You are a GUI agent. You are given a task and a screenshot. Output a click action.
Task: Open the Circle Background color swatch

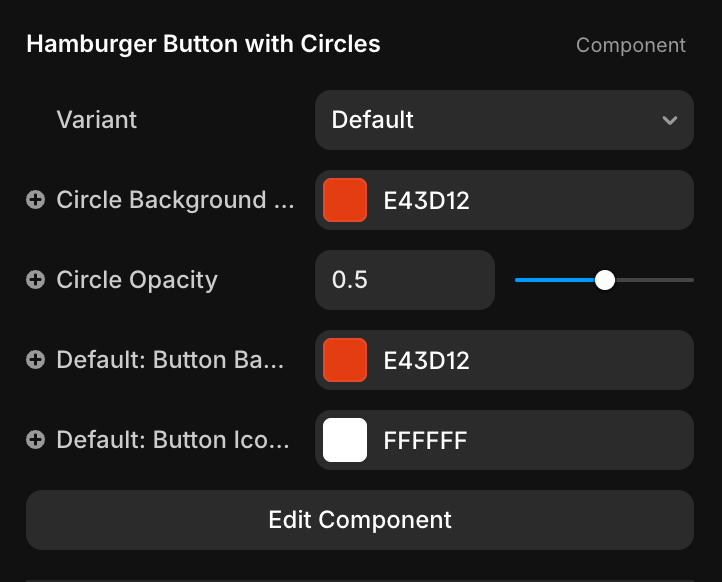[x=345, y=200]
